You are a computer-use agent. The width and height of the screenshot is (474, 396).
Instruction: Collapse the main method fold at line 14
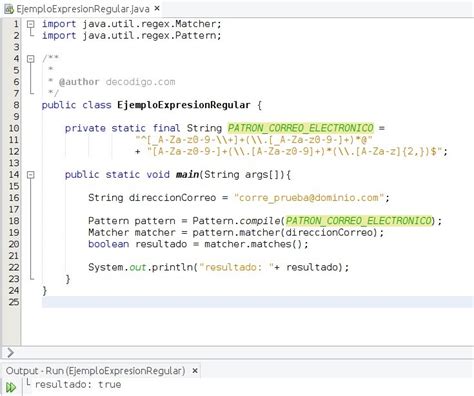[x=31, y=175]
